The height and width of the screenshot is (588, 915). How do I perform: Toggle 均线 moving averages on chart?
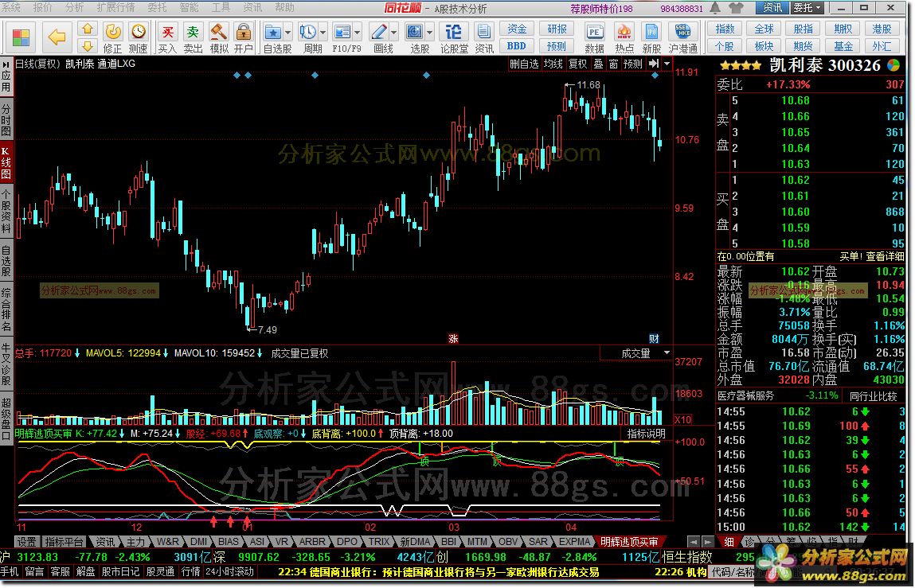(x=553, y=64)
